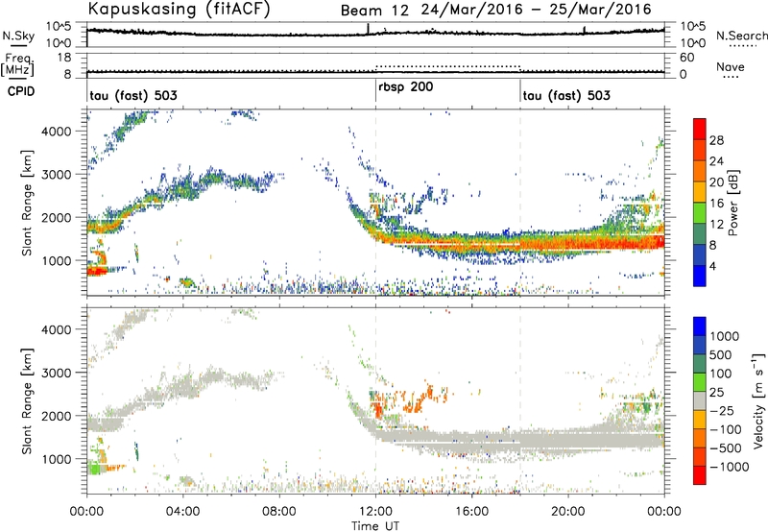Click the "10^5" label beside N.Sky
The image size is (768, 532).
point(59,27)
